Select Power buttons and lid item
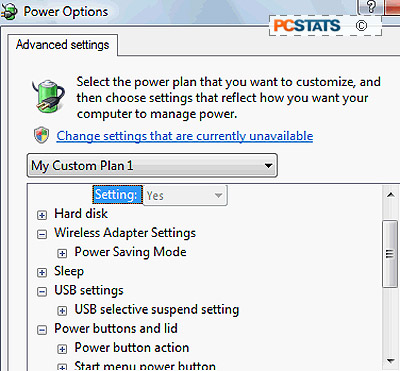 (116, 329)
